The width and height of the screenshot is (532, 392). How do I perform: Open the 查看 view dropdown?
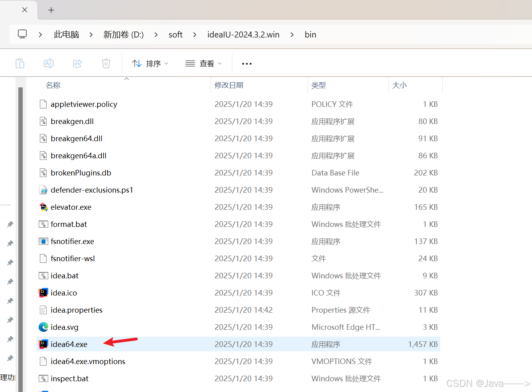[203, 63]
